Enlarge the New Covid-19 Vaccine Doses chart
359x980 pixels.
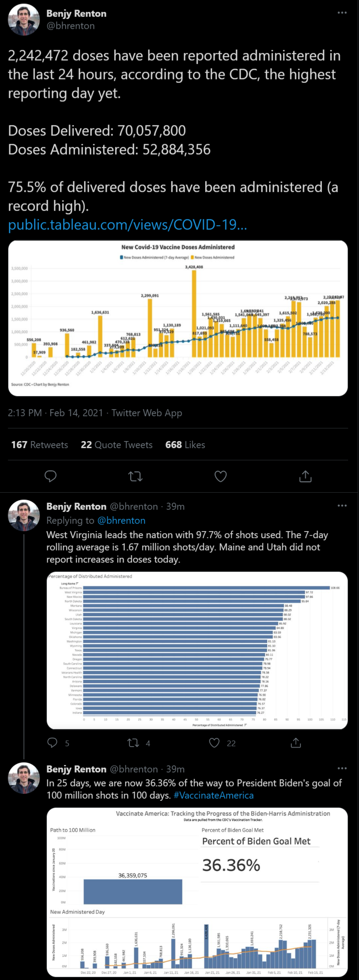click(x=178, y=318)
